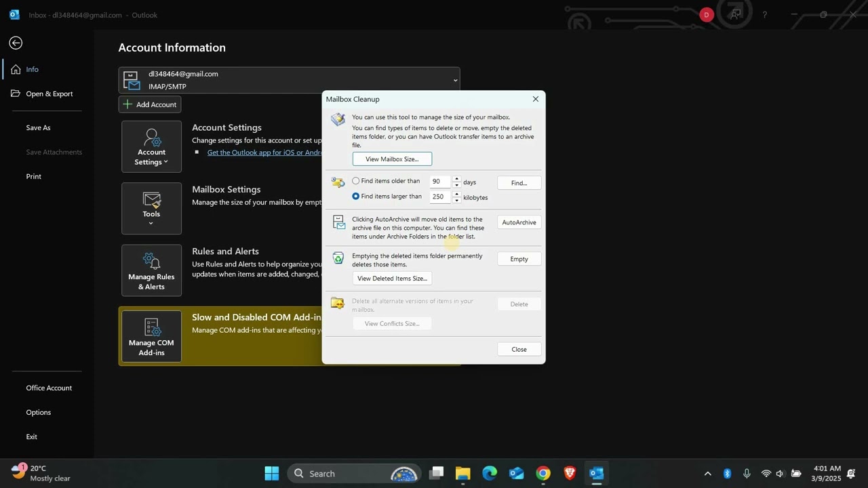Click the days value field showing 90
Image resolution: width=868 pixels, height=488 pixels.
point(440,182)
